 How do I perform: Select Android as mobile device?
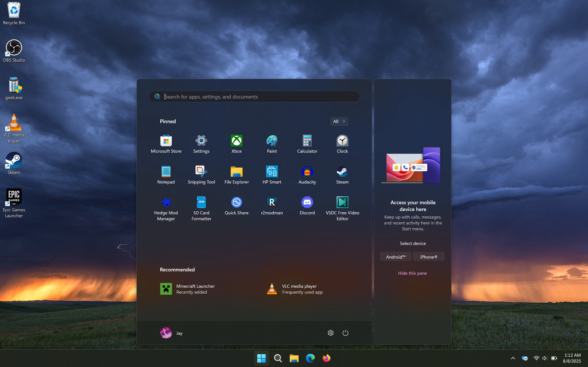[396, 257]
